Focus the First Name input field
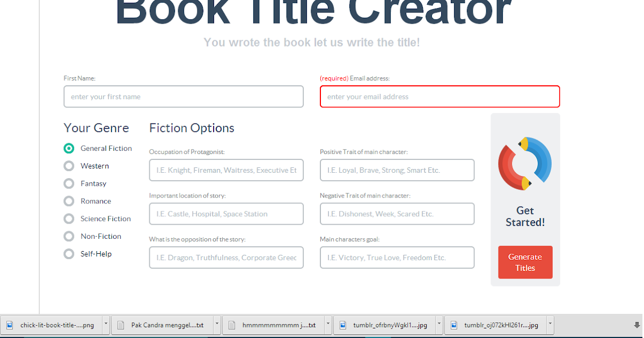The width and height of the screenshot is (644, 338). pyautogui.click(x=184, y=97)
